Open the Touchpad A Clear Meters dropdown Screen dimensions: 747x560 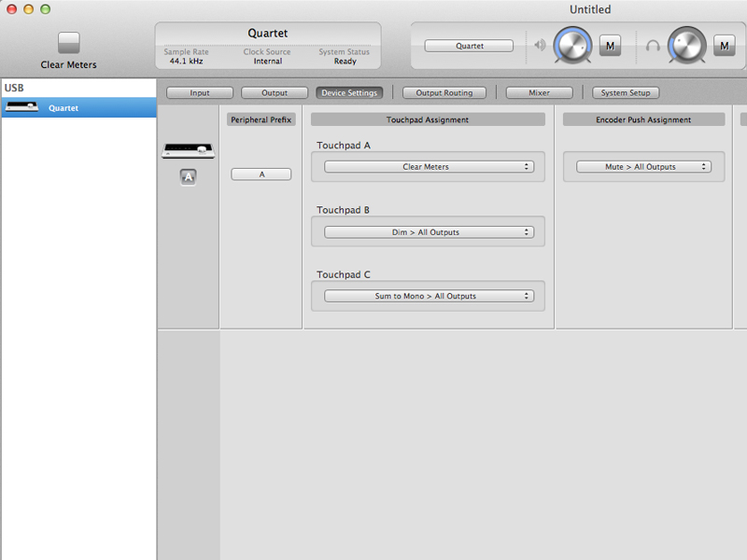(429, 167)
